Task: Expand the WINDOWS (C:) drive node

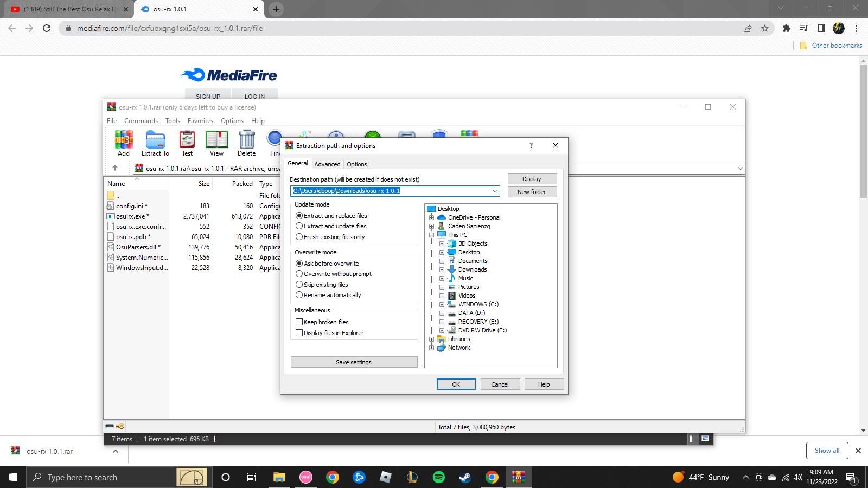Action: (x=442, y=304)
